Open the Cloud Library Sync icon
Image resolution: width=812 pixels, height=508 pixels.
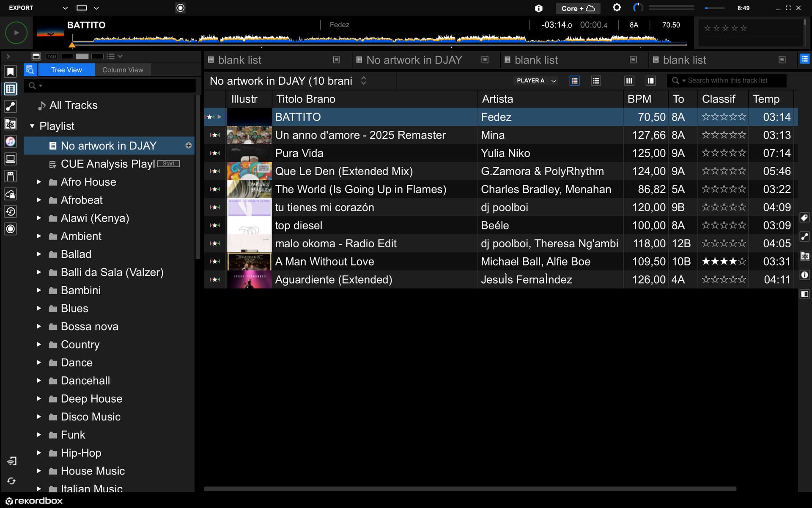point(11,194)
